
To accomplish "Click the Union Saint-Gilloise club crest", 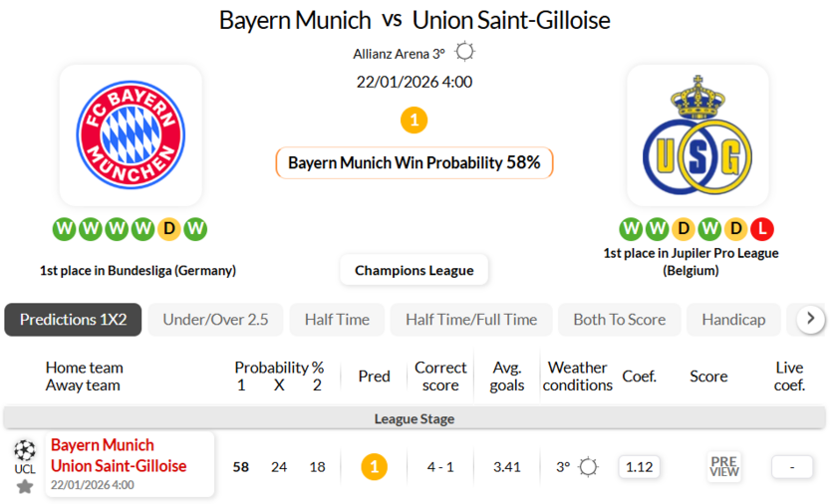I will click(697, 135).
